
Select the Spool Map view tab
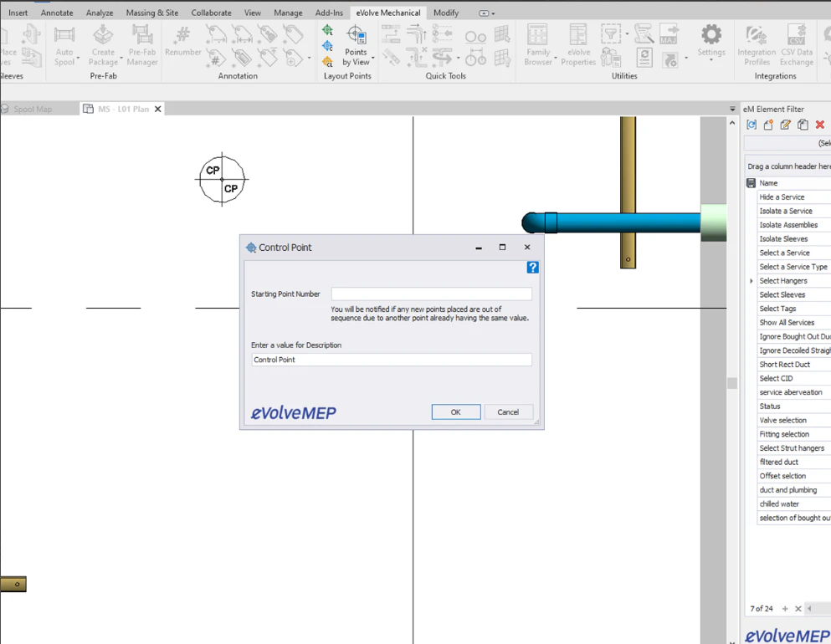[32, 109]
